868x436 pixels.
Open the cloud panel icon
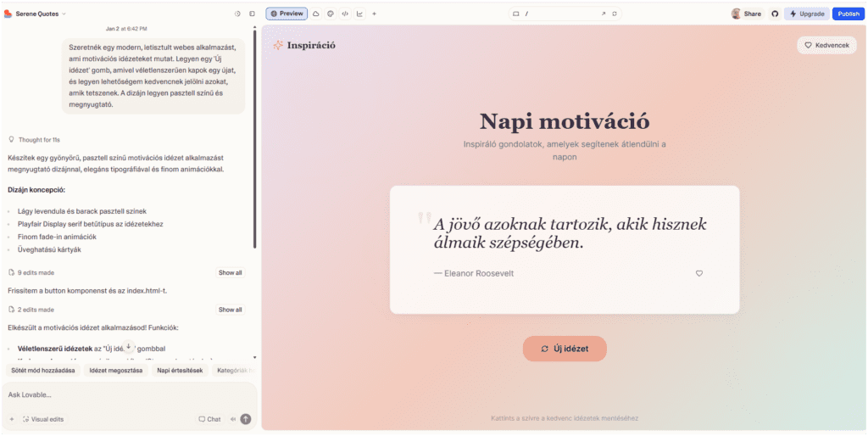click(x=316, y=14)
